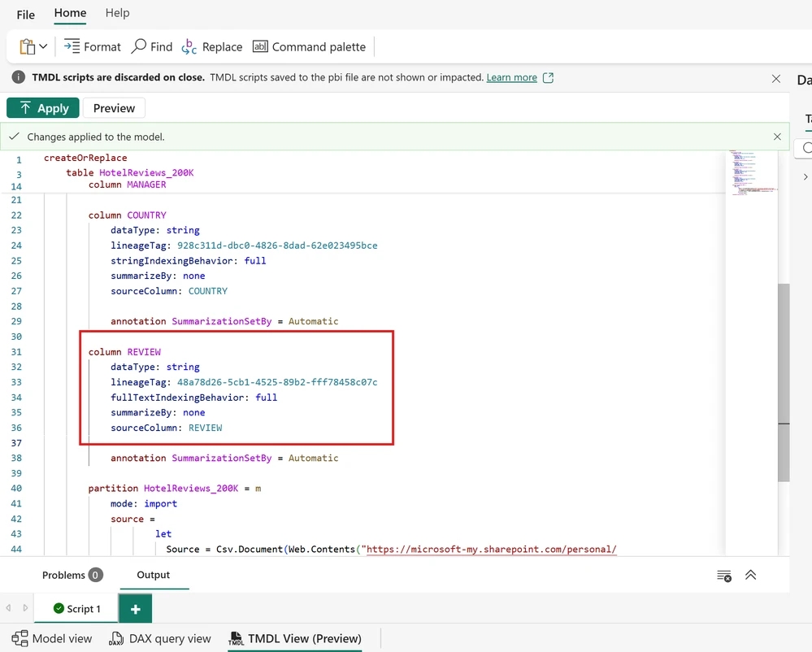Click 'fullTextIndexingBehavior: full' on line 34
This screenshot has height=652, width=812.
(x=193, y=398)
